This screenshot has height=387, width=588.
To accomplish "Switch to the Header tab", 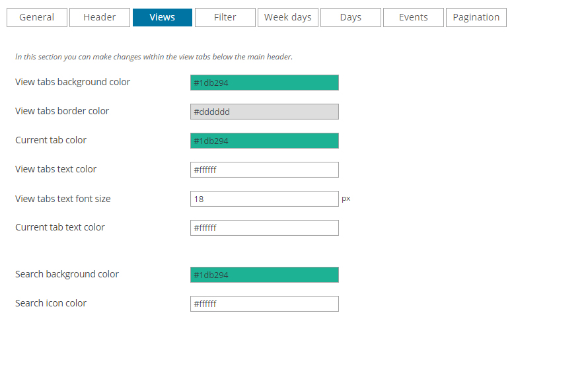I will coord(100,18).
